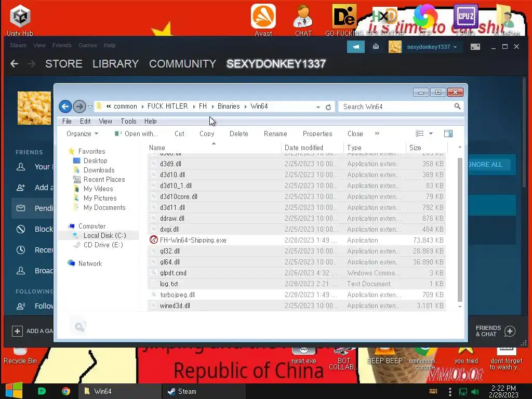Open the sexydonkey1337 account dropdown

click(x=432, y=47)
